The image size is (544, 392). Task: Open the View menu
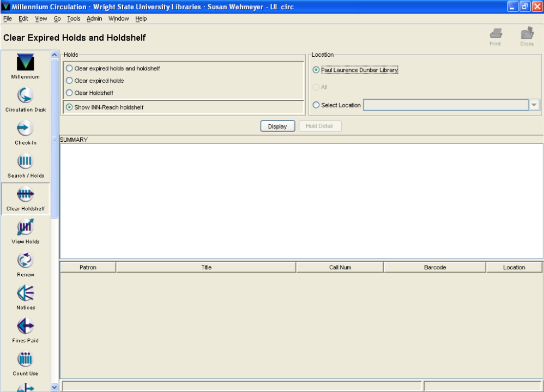[41, 19]
